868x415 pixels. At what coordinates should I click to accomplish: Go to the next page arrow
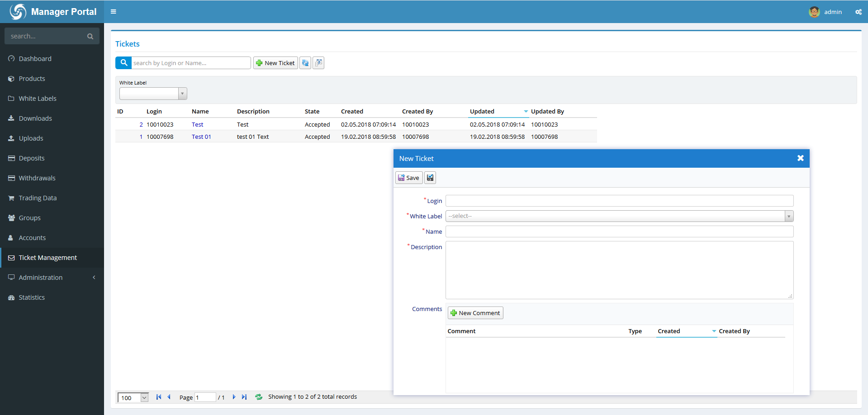234,397
